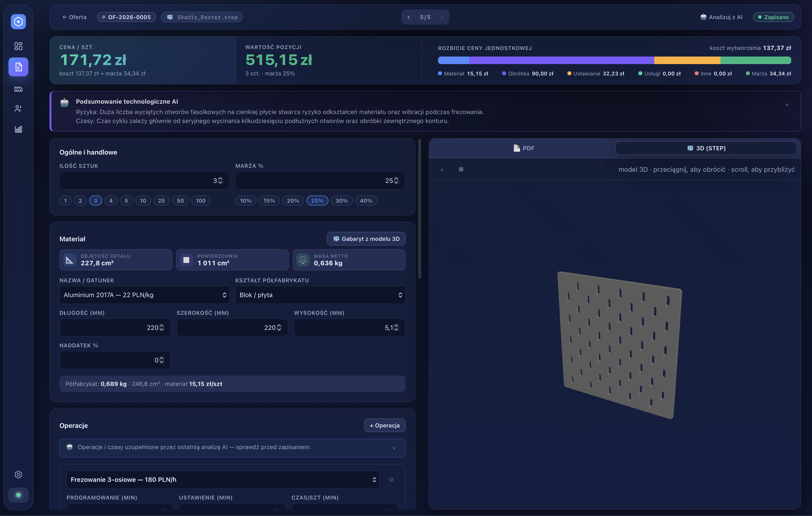Click the Długość (mm) input field
This screenshot has width=812, height=516.
click(115, 328)
